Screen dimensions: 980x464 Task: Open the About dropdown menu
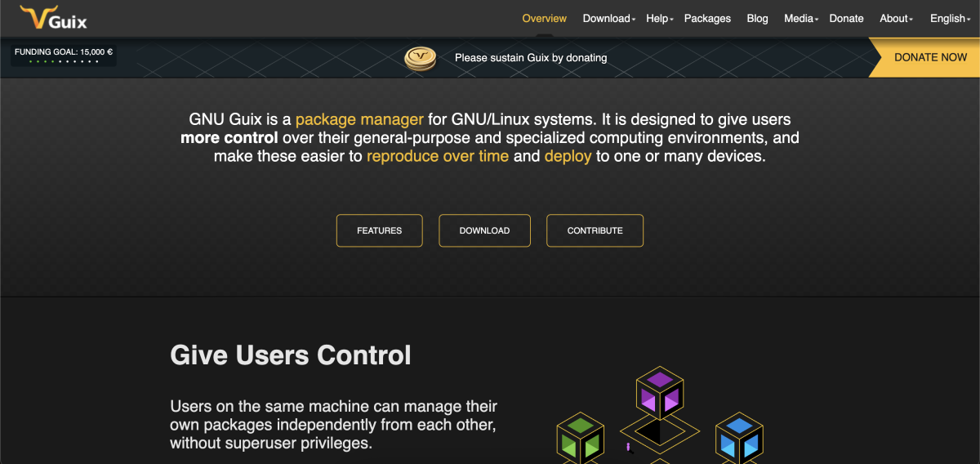click(x=896, y=18)
